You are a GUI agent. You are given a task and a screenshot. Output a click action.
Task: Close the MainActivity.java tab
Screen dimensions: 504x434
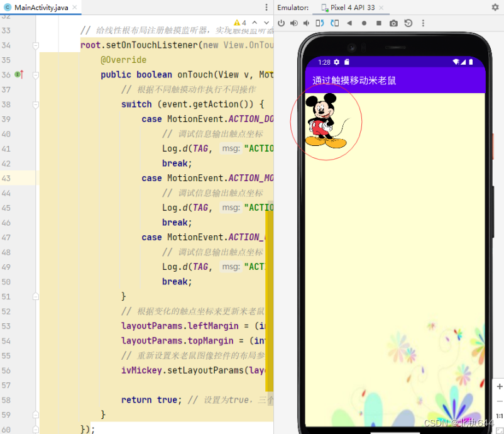click(x=75, y=7)
